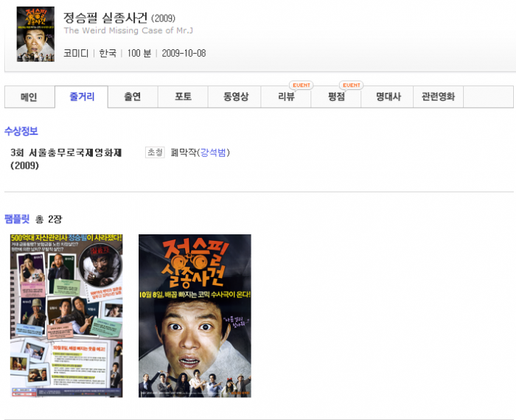
Task: Click the movie title 정승필 실종사건
Action: pos(105,17)
